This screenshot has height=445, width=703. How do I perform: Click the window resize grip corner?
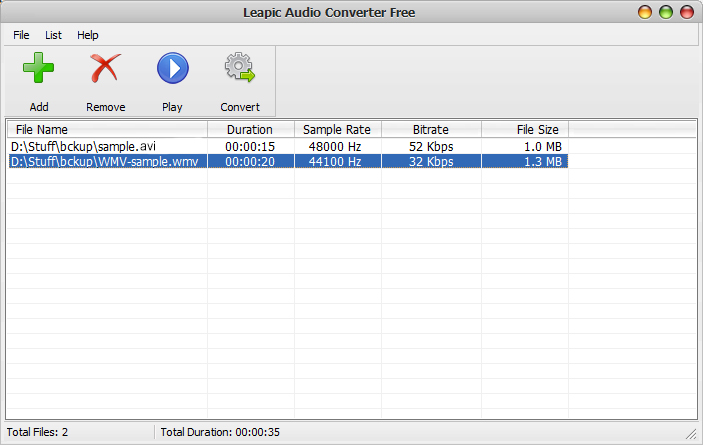click(691, 433)
